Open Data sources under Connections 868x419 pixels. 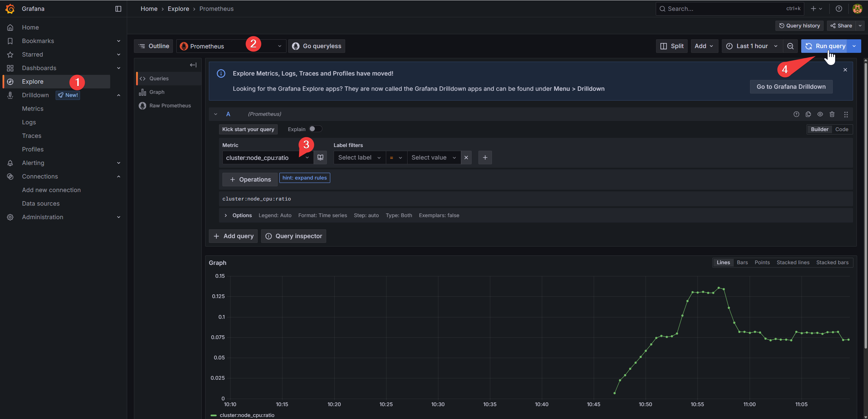point(41,204)
